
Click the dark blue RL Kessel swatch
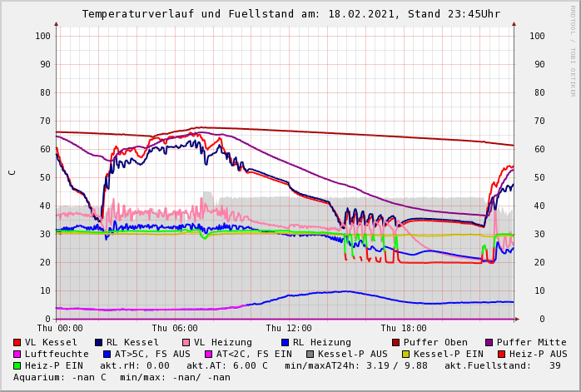99,342
